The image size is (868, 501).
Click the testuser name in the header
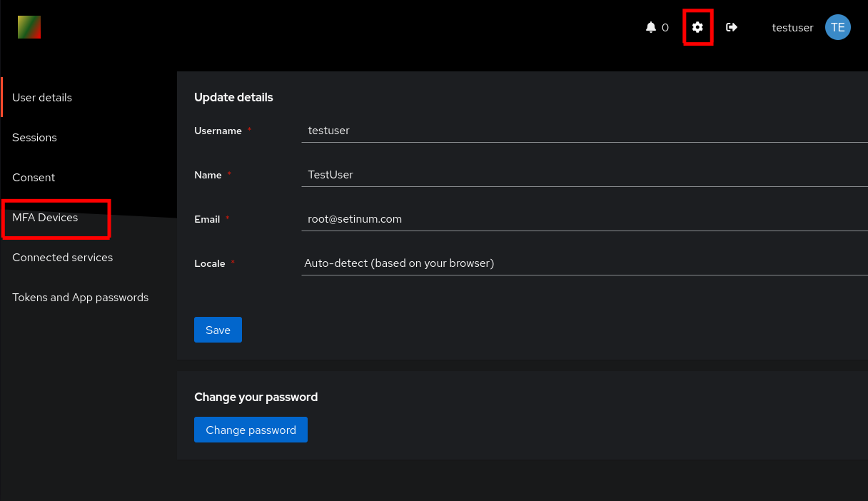(792, 28)
